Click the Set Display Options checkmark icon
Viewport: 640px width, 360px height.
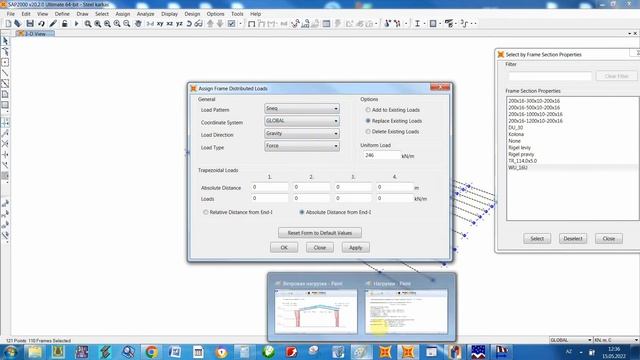point(231,24)
